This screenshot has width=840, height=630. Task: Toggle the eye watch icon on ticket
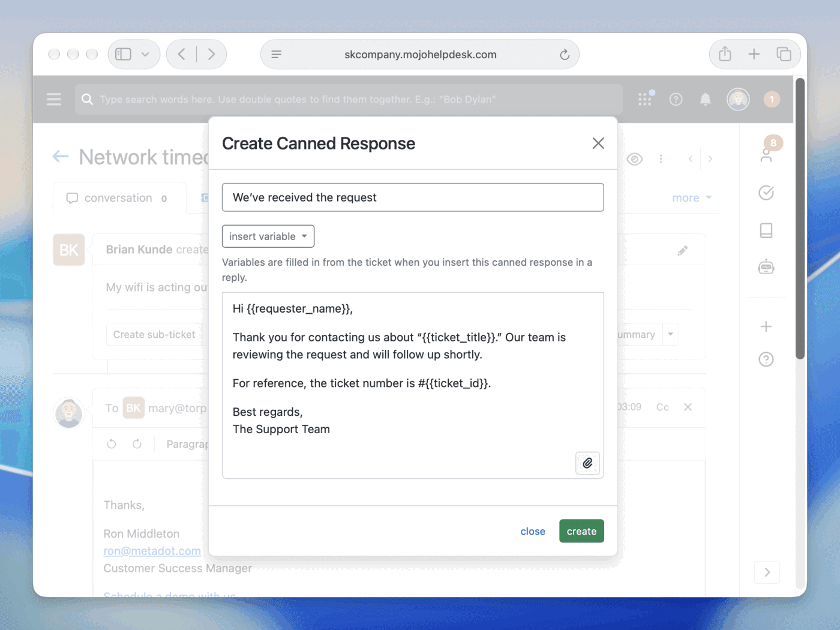(x=635, y=159)
